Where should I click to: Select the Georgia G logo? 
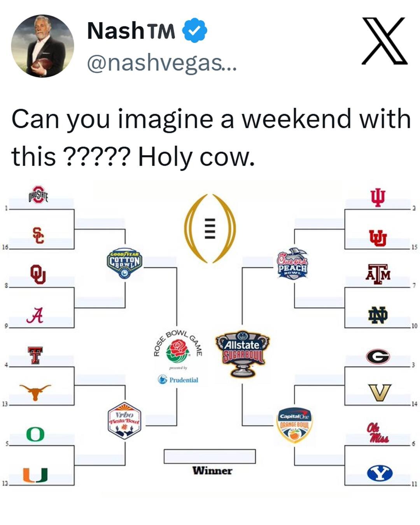[x=378, y=356]
